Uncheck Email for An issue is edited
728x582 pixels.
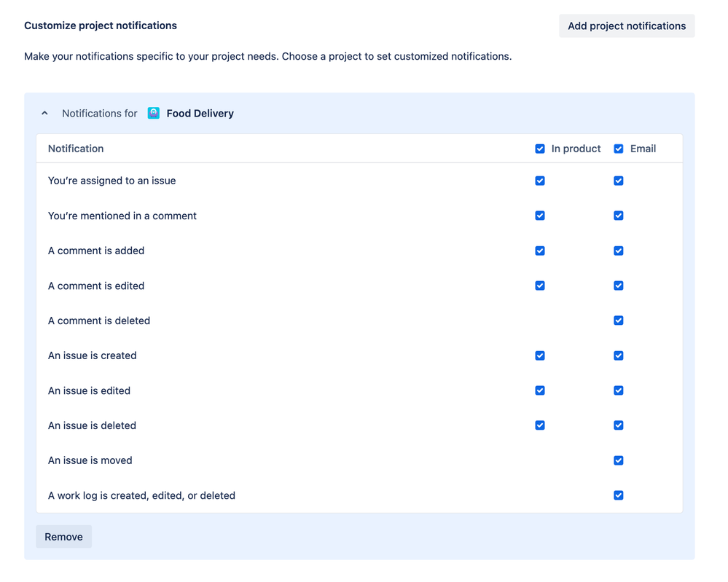(x=619, y=390)
